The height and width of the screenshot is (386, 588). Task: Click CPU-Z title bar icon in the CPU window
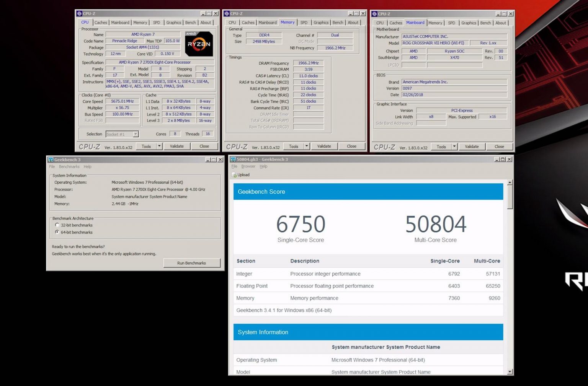coord(79,13)
